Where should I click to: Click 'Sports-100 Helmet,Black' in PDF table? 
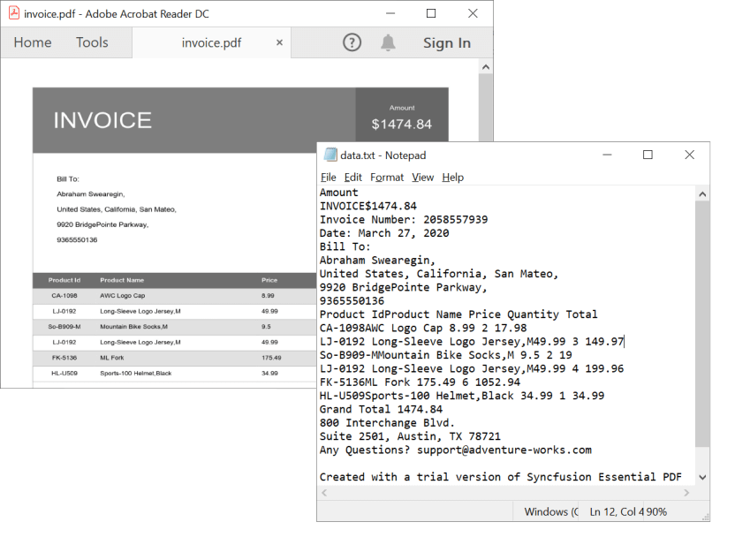(x=136, y=373)
